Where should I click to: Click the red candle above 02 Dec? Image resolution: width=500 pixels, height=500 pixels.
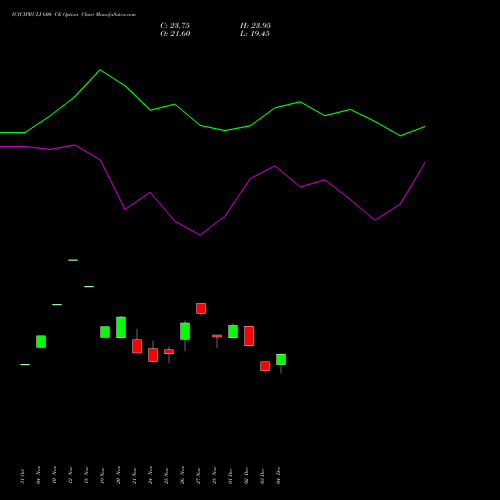tap(249, 336)
